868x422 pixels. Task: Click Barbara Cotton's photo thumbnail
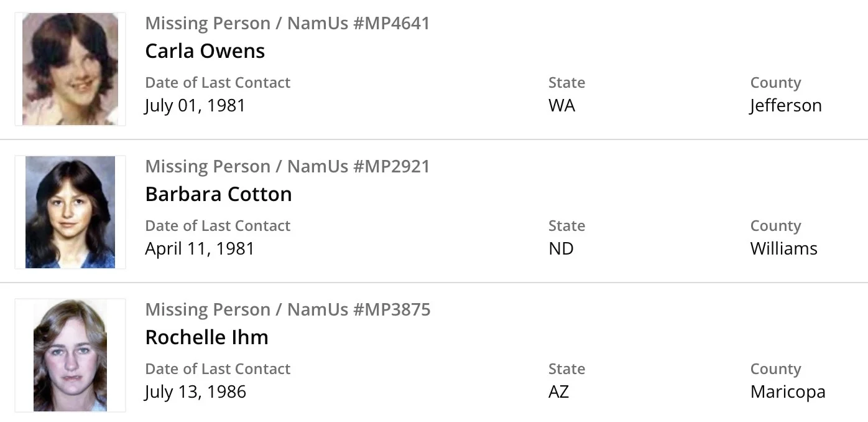pos(70,212)
